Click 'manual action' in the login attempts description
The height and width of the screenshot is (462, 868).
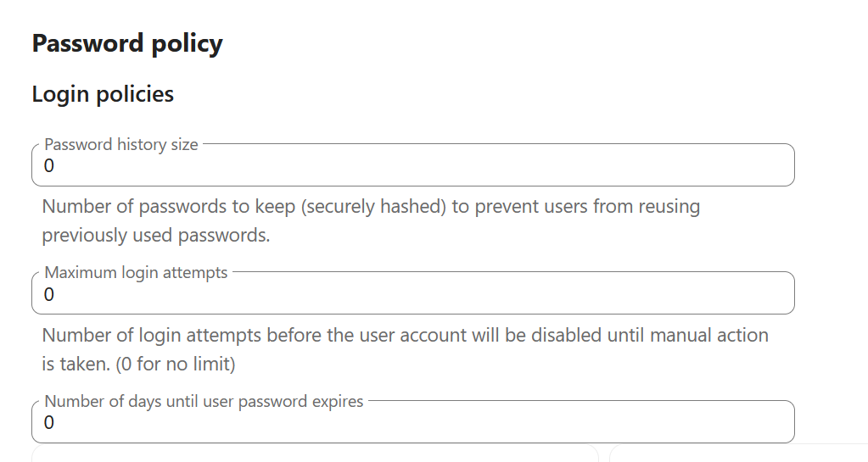coord(711,336)
